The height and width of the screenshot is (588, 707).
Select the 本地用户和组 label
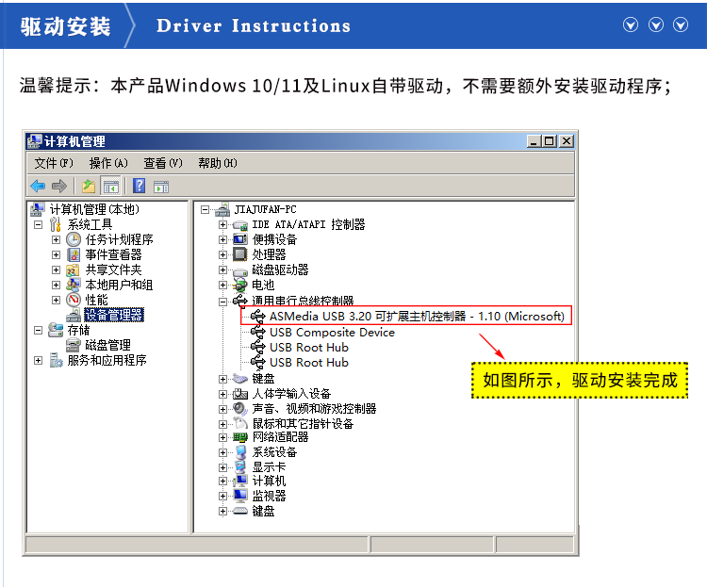(119, 285)
